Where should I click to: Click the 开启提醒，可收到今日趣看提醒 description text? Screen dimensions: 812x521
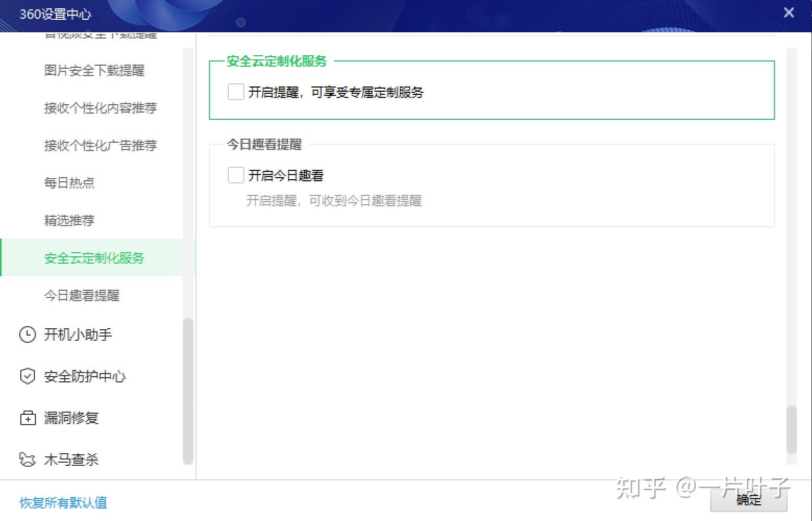click(x=334, y=201)
